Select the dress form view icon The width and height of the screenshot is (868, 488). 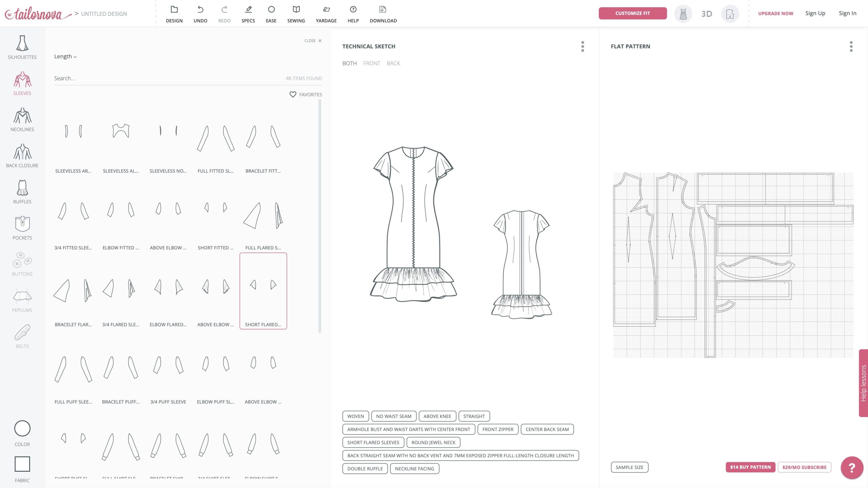(x=683, y=14)
